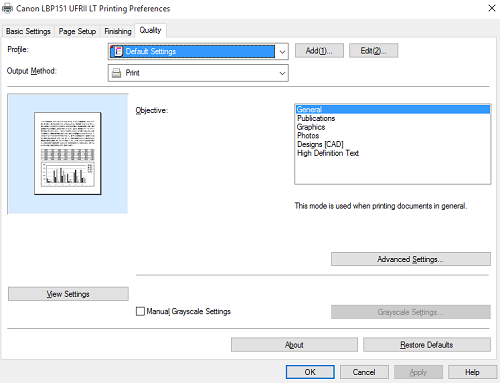
Task: Select General in the Objective list
Action: pos(393,109)
